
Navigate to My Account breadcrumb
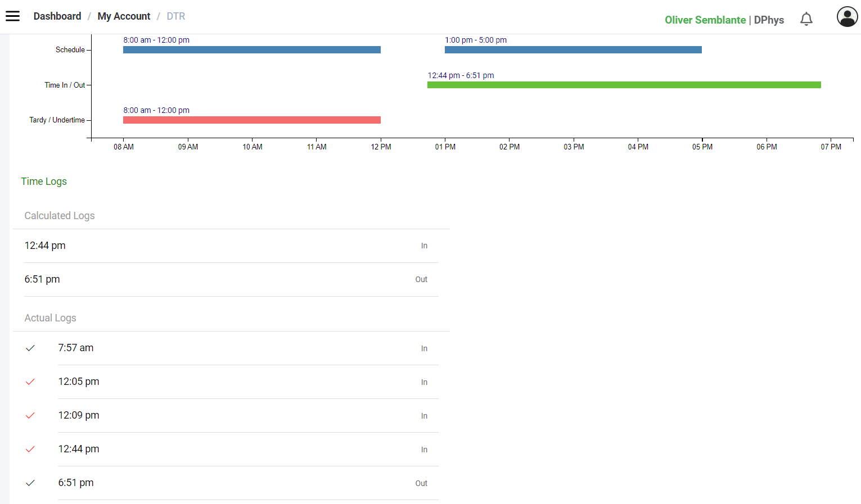coord(124,16)
